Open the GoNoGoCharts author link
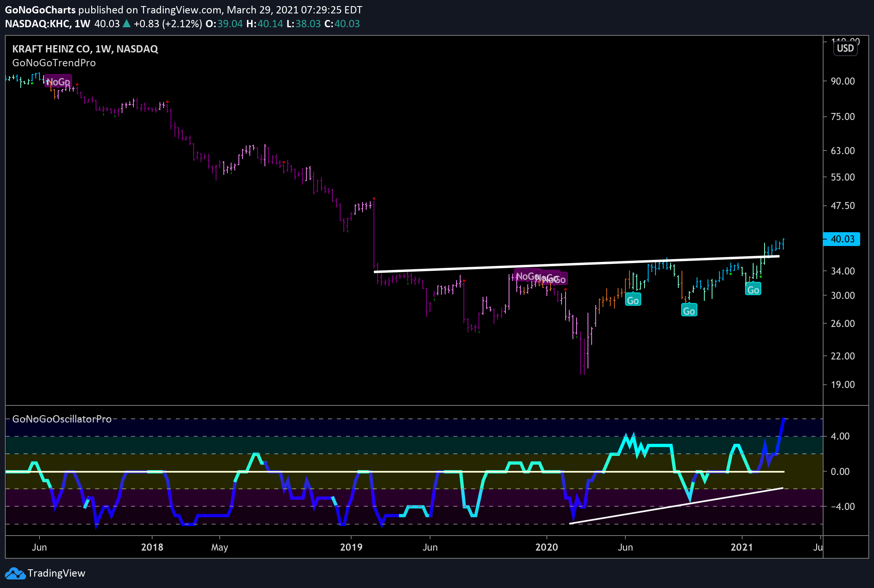 coord(40,10)
